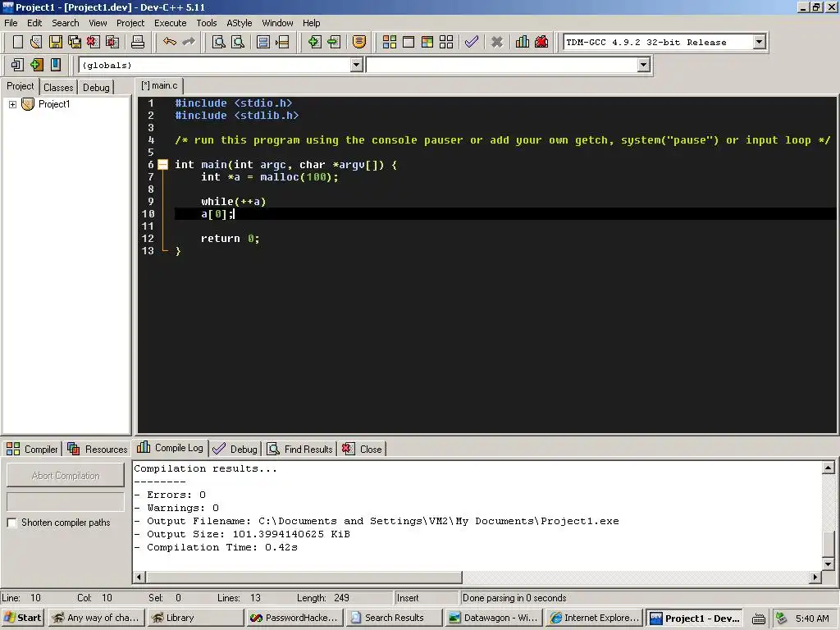
Task: Run the program with the window icon
Action: click(x=409, y=42)
